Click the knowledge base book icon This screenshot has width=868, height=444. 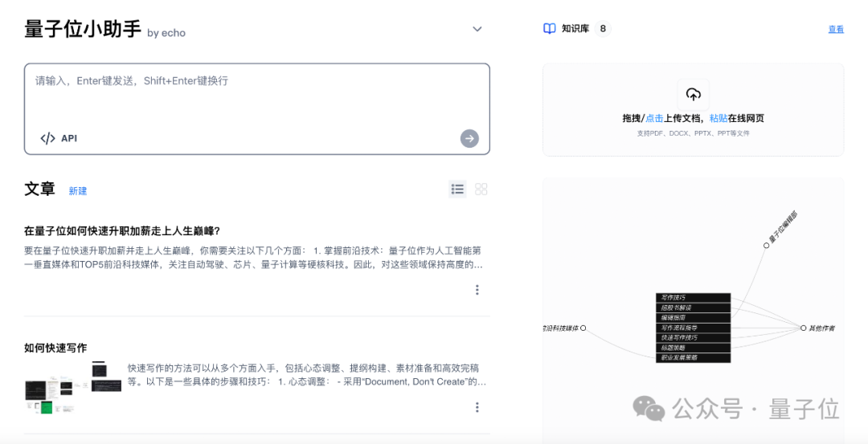(549, 29)
